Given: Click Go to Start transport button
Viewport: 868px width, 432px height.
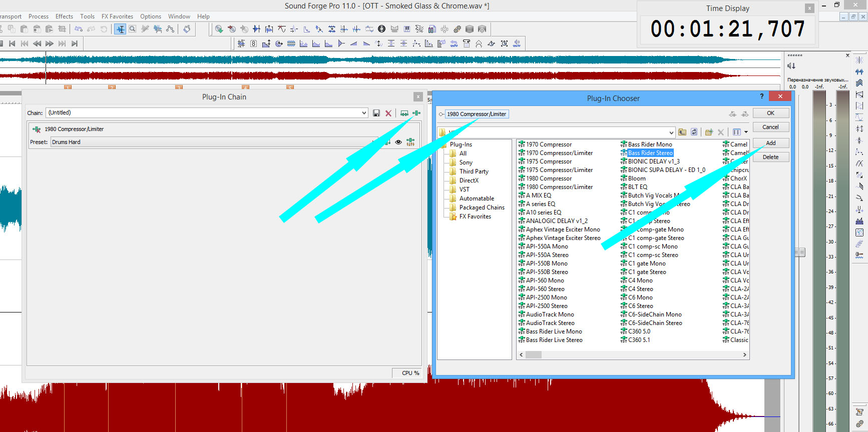Looking at the screenshot, I should (x=12, y=43).
